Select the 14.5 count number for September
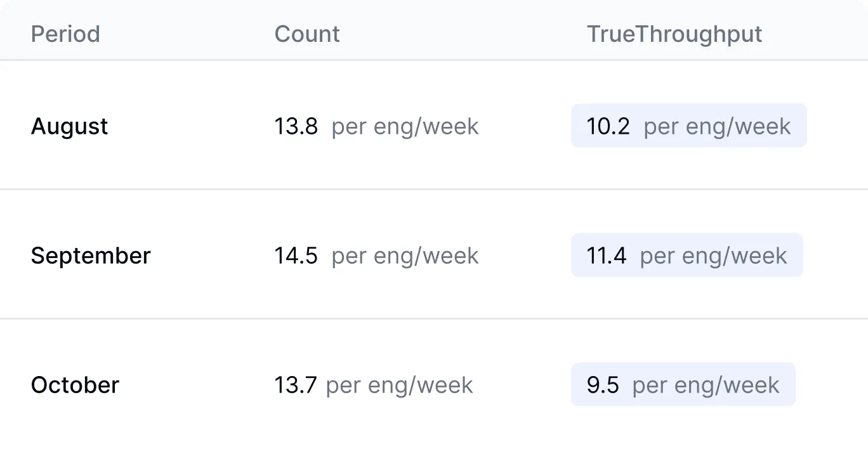Screen dimensions: 868x449 tap(296, 256)
